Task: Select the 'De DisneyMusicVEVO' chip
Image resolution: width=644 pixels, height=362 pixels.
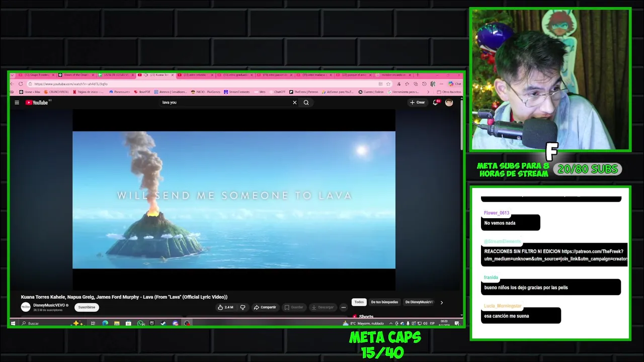Action: click(420, 302)
